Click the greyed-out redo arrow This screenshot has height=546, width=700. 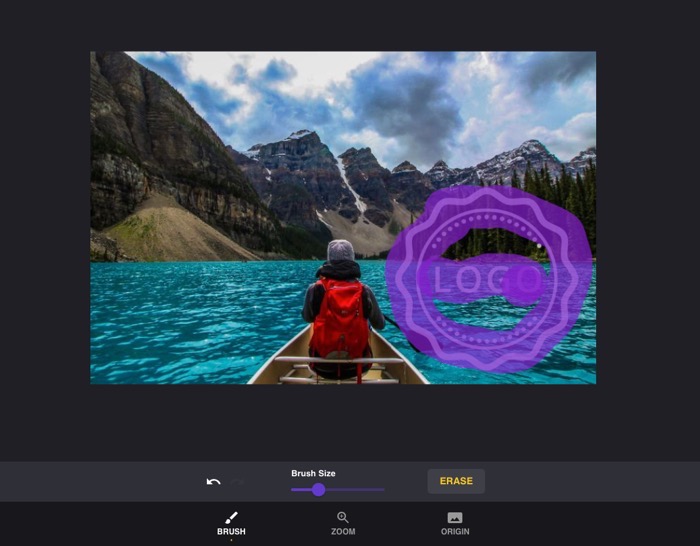click(x=237, y=482)
